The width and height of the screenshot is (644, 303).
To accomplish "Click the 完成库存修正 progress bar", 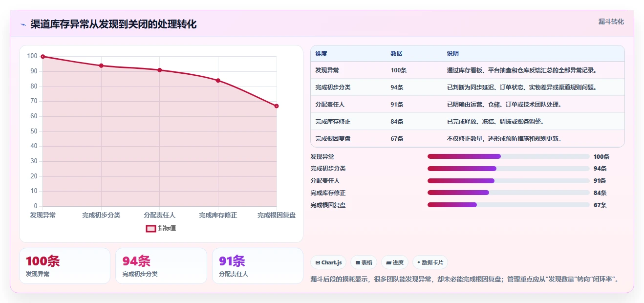I will click(x=509, y=193).
